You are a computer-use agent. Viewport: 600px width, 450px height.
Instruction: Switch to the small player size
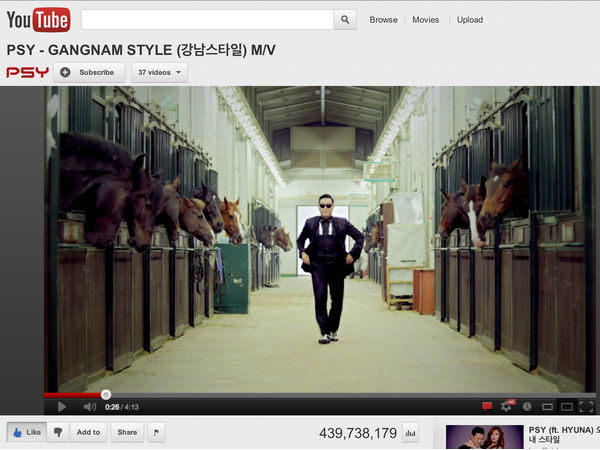pyautogui.click(x=547, y=407)
